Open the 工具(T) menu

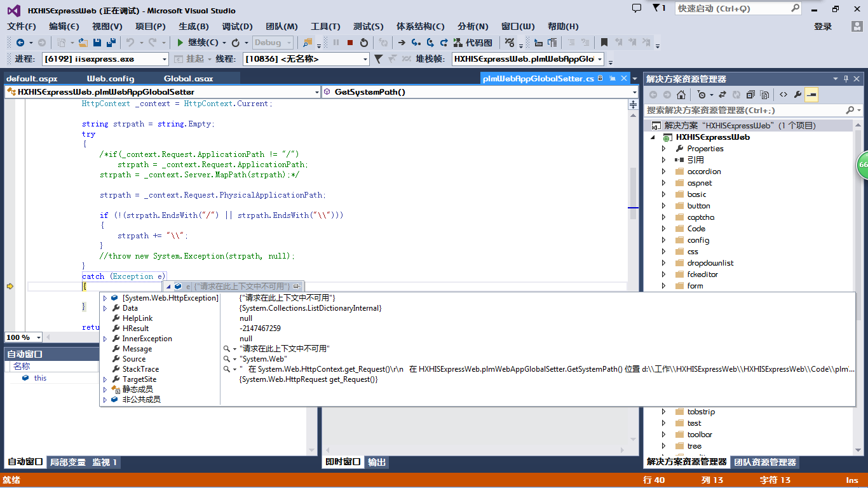(x=325, y=26)
